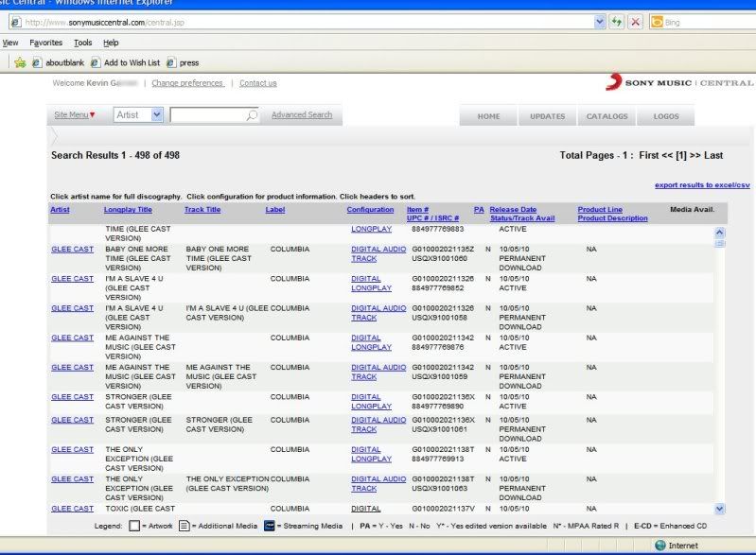Sort by PA column header
Image resolution: width=756 pixels, height=555 pixels.
(479, 210)
